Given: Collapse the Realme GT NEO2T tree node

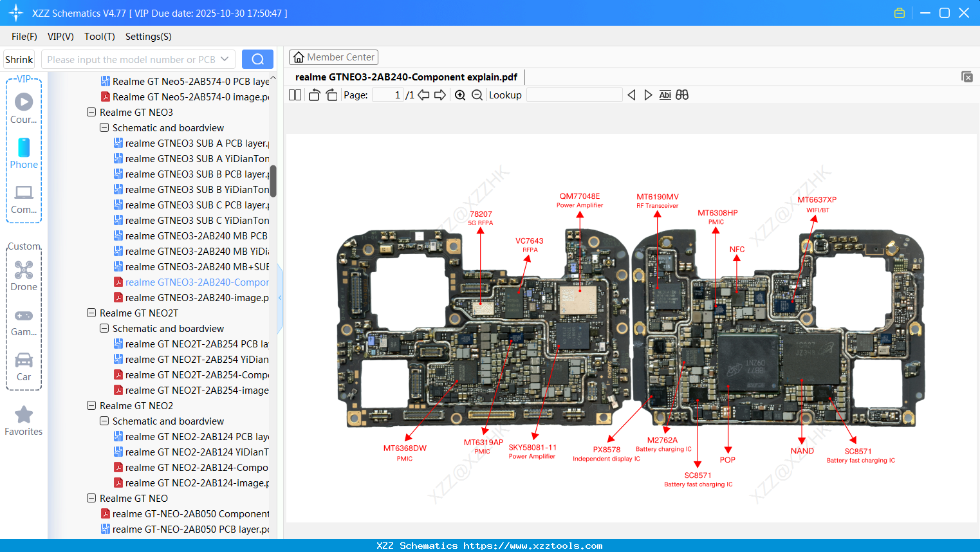Looking at the screenshot, I should 91,313.
